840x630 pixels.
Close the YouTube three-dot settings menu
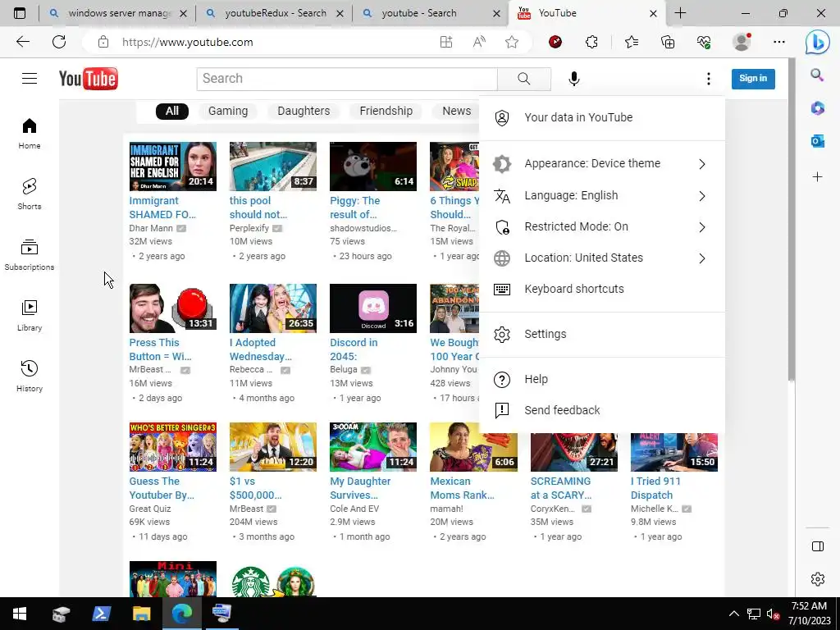[708, 79]
